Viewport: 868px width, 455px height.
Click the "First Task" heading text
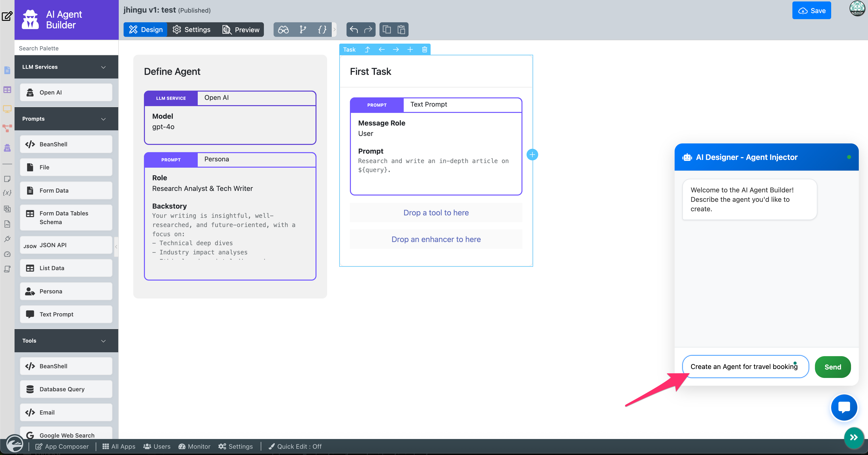click(x=370, y=72)
